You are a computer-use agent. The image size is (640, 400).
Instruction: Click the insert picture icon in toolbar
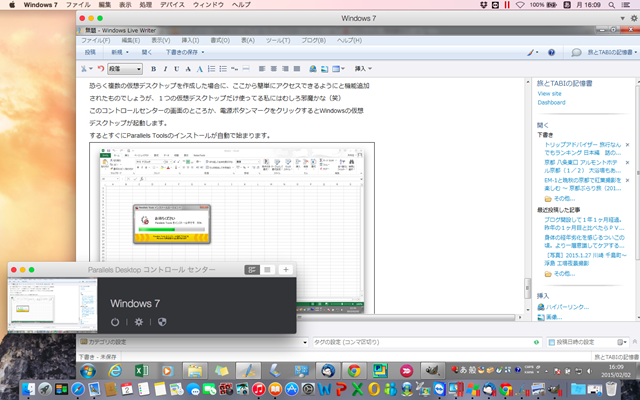(324, 69)
